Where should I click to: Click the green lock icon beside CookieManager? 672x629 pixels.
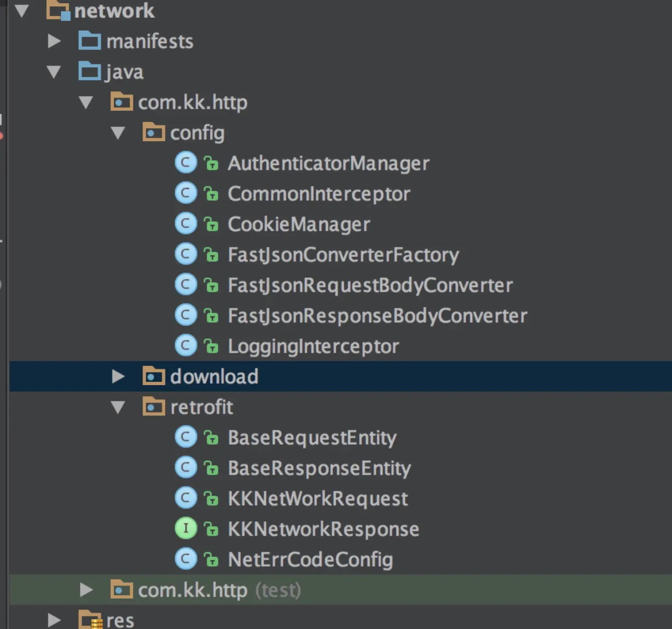coord(211,225)
